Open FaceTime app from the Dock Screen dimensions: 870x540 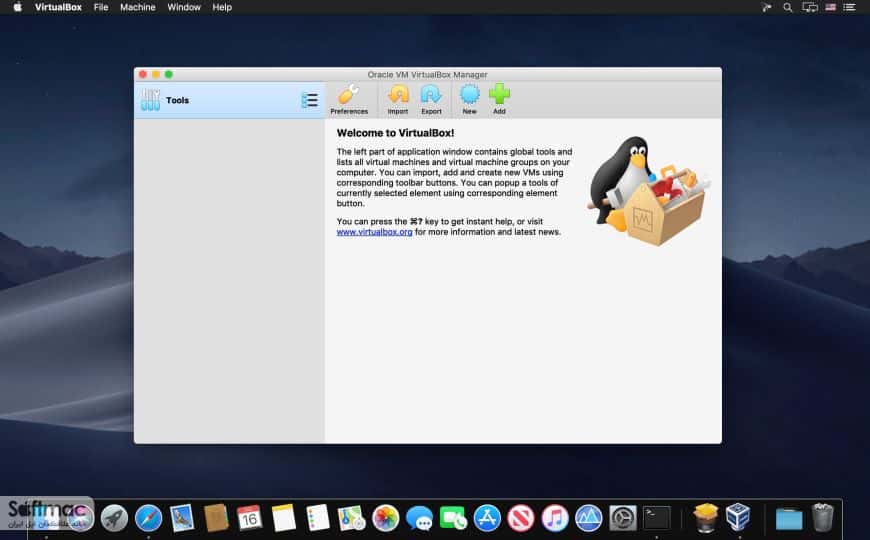(x=453, y=518)
